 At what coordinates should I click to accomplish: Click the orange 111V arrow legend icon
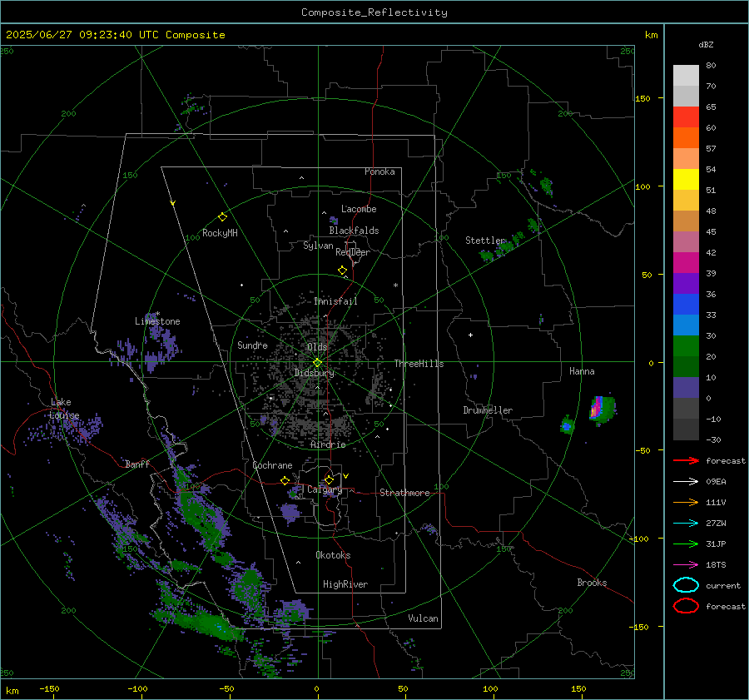(x=686, y=502)
